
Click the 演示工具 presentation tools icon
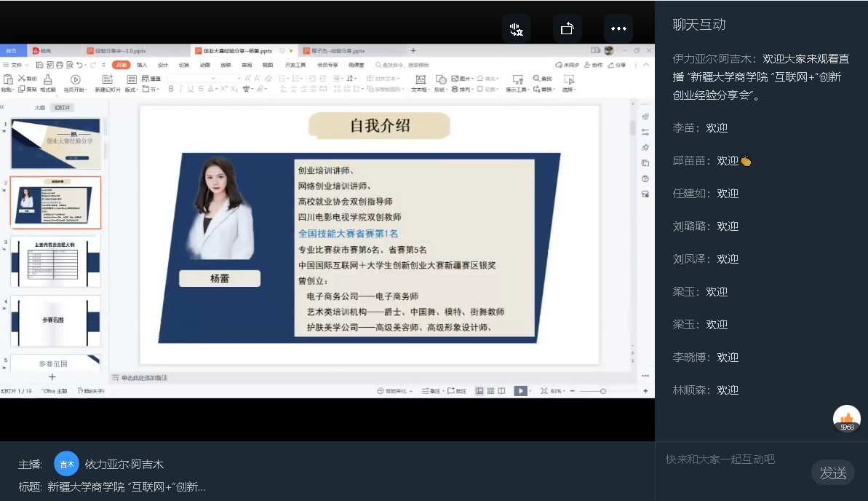(517, 80)
